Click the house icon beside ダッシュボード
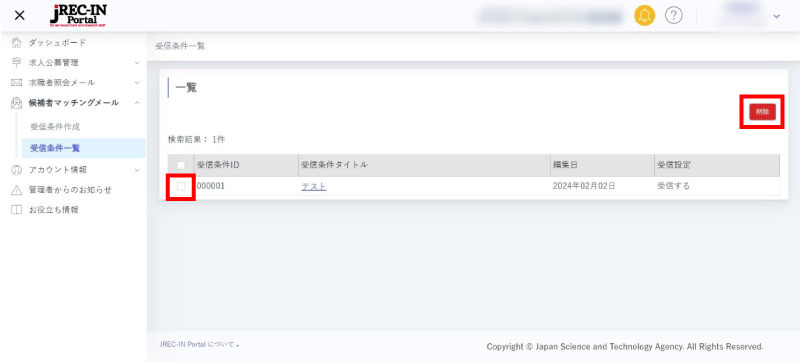The image size is (800, 362). [16, 42]
